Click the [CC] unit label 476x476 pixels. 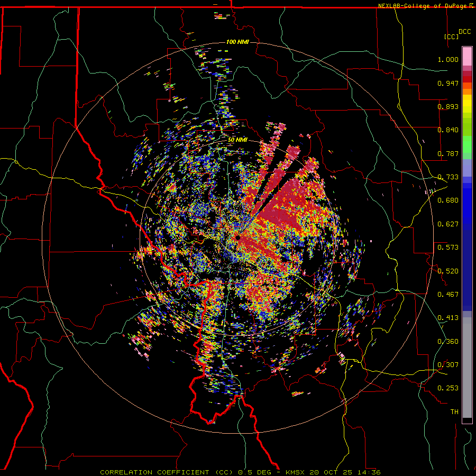[x=452, y=36]
